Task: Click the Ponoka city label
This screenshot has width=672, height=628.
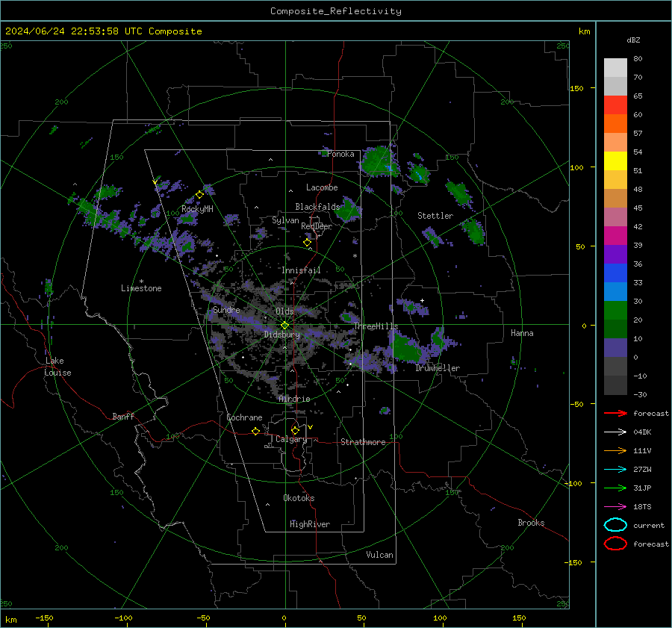Action: pyautogui.click(x=340, y=154)
